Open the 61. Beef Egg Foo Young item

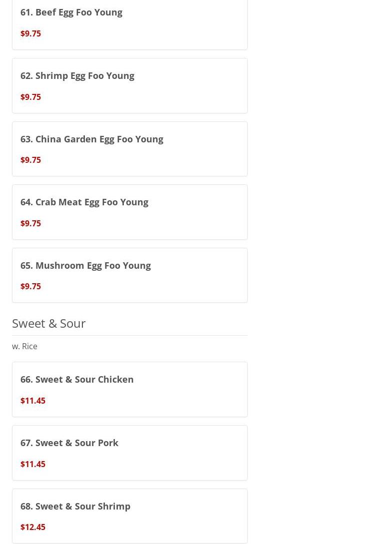[71, 12]
